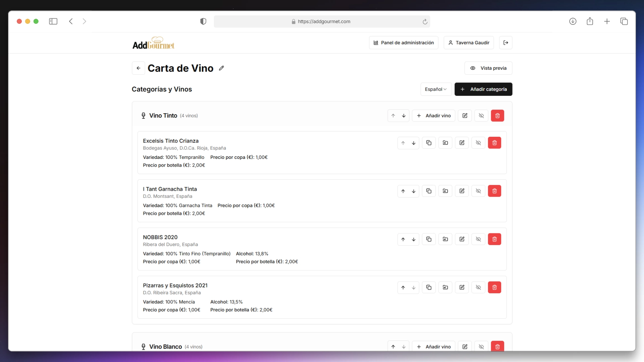The height and width of the screenshot is (362, 644).
Task: Edit the Vino Tinto category
Action: point(465,116)
